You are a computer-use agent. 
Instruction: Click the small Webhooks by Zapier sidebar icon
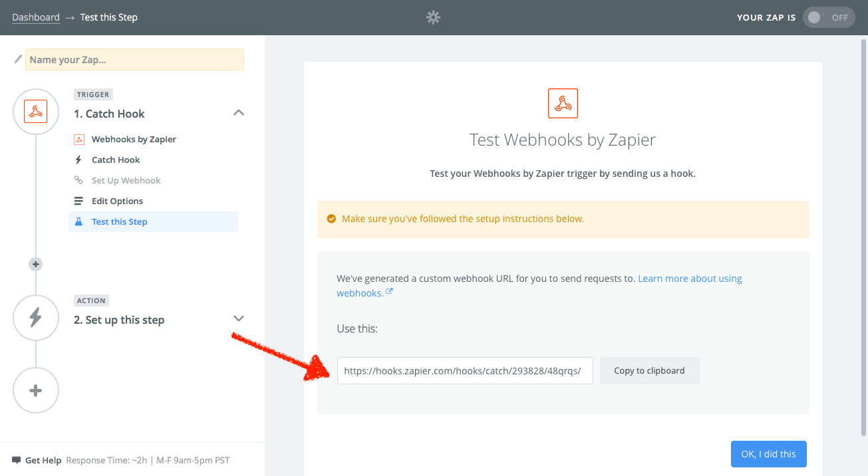click(78, 139)
